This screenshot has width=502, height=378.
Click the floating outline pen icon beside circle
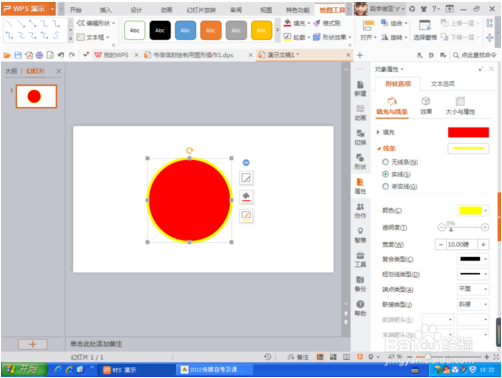click(246, 215)
